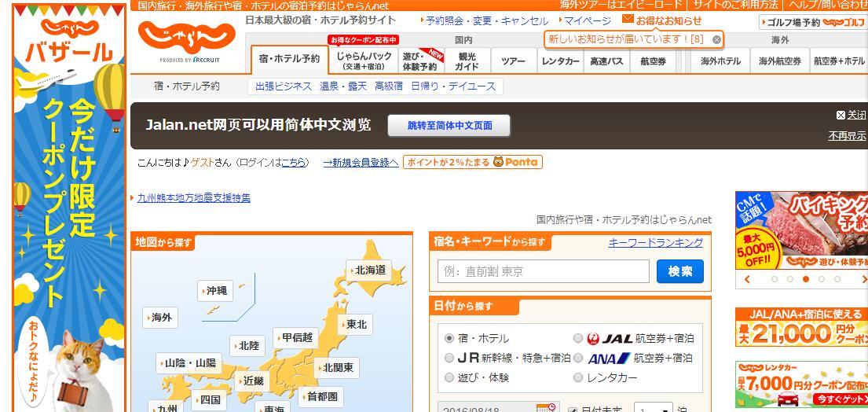Image resolution: width=868 pixels, height=412 pixels.
Task: Choose 甲信越 region on the map
Action: (295, 338)
